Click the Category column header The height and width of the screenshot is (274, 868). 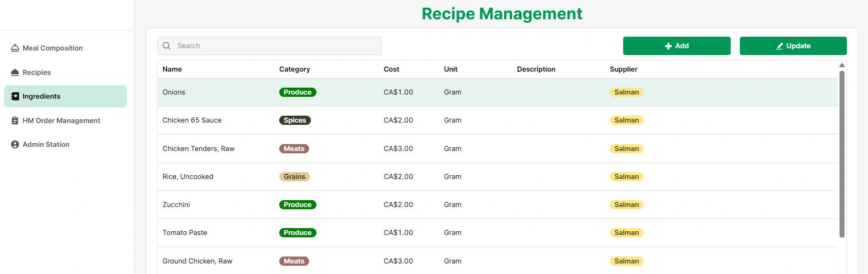(294, 69)
